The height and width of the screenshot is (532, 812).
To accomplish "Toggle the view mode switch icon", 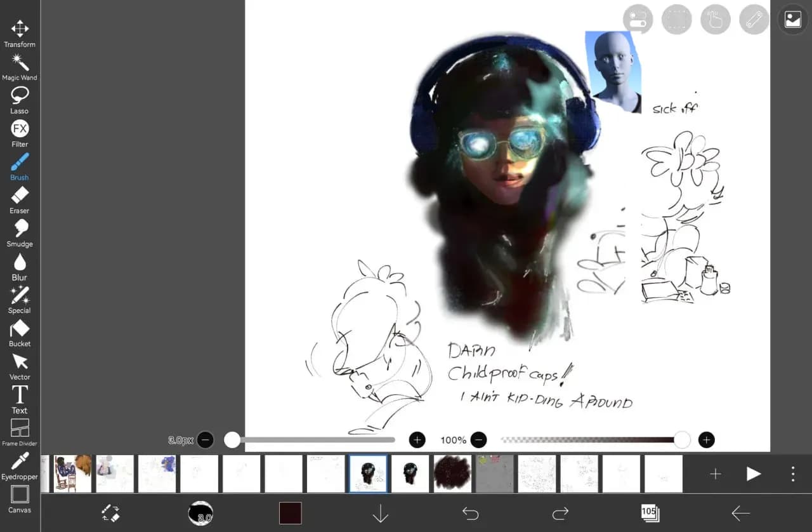I will click(x=638, y=20).
